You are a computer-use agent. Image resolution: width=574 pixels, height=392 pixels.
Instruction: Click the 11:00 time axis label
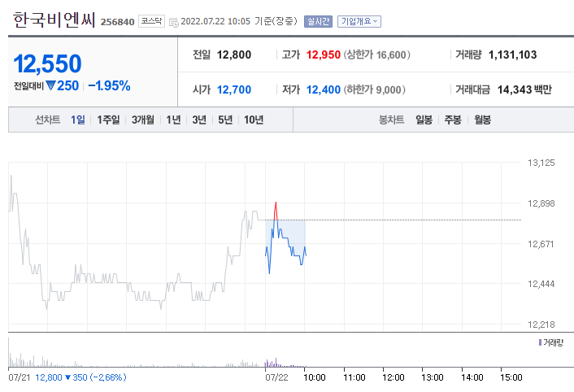click(x=354, y=377)
